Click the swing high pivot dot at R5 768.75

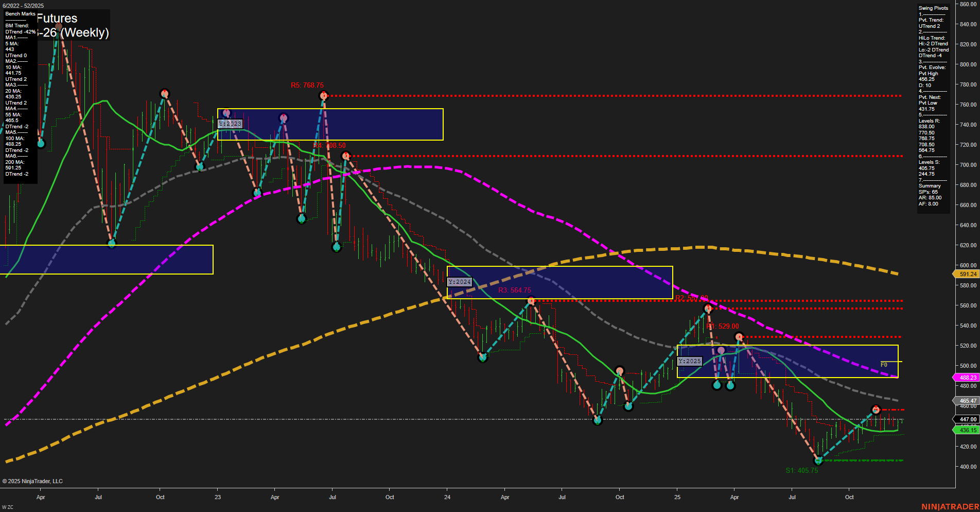pos(324,95)
